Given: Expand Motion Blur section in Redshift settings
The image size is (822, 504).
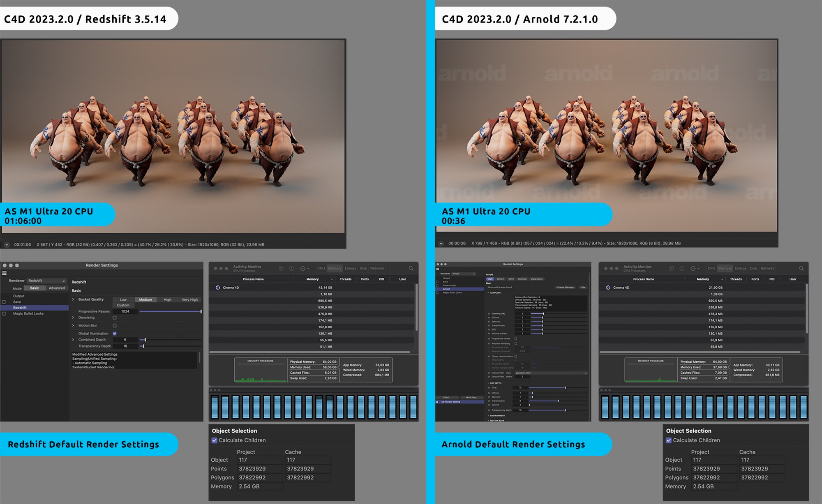Looking at the screenshot, I should click(73, 325).
